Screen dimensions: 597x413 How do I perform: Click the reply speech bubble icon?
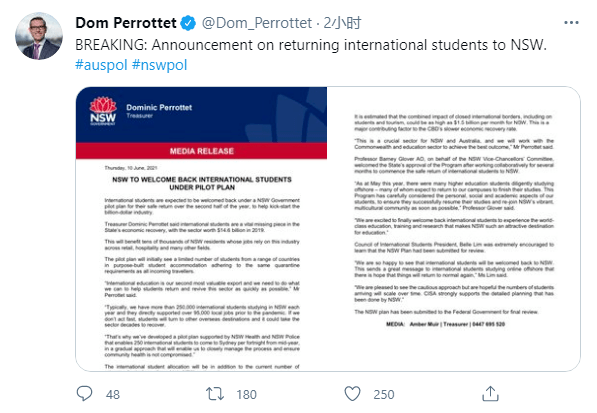click(84, 394)
